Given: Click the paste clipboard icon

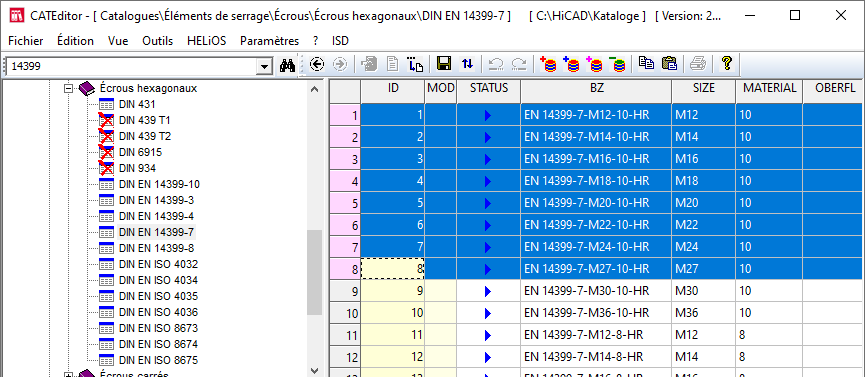Looking at the screenshot, I should tap(669, 64).
